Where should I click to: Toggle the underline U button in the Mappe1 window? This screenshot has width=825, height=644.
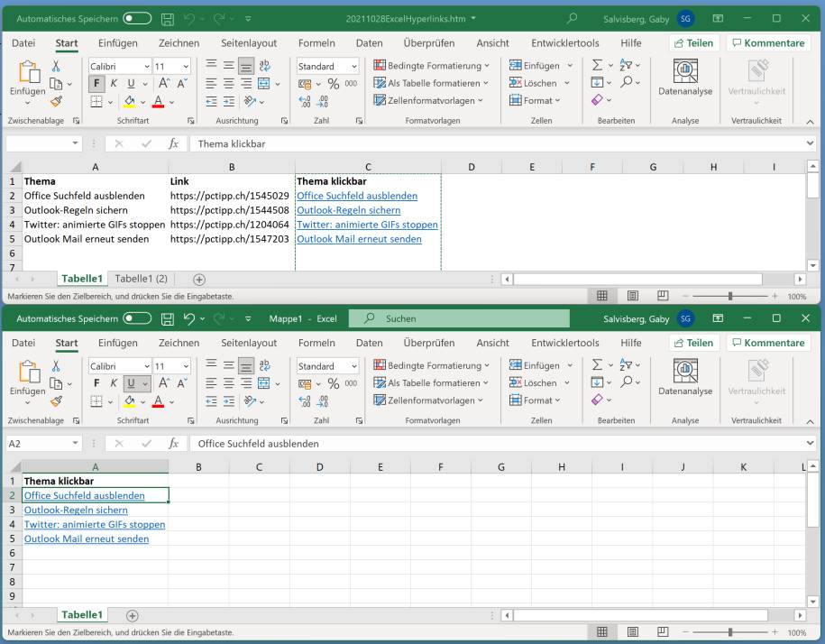tap(132, 383)
